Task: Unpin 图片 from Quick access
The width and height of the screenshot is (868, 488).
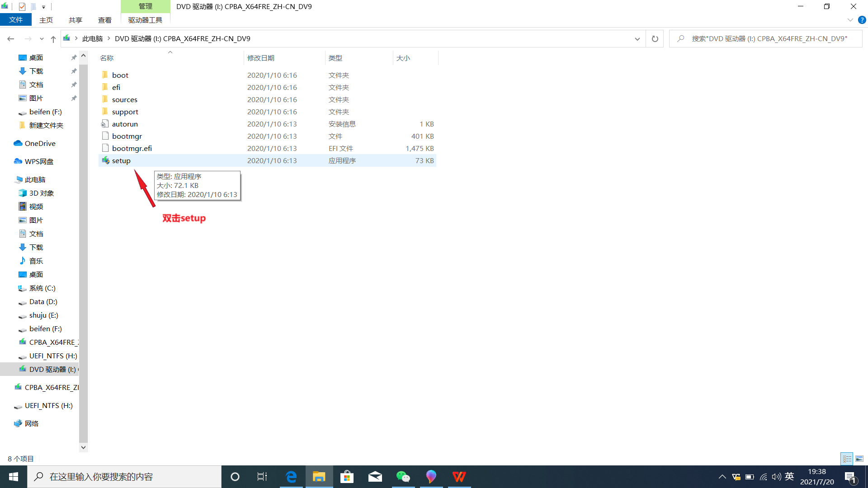Action: 74,98
